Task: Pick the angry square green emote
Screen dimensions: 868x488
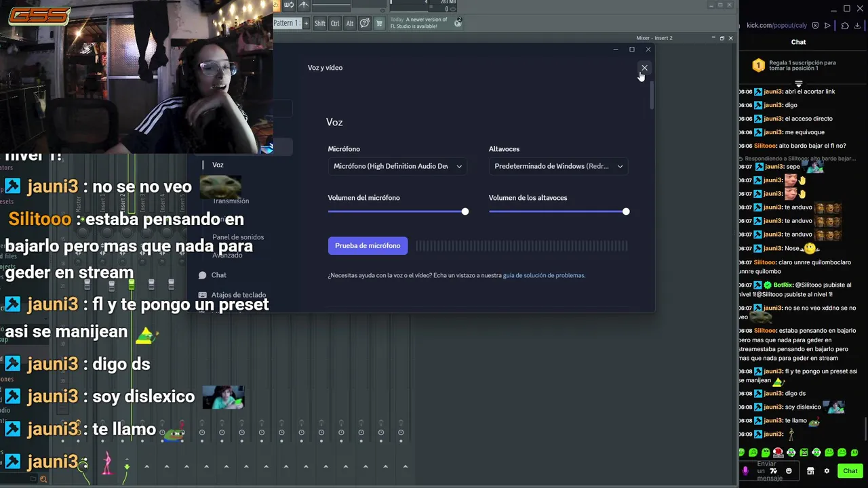Action: [804, 453]
